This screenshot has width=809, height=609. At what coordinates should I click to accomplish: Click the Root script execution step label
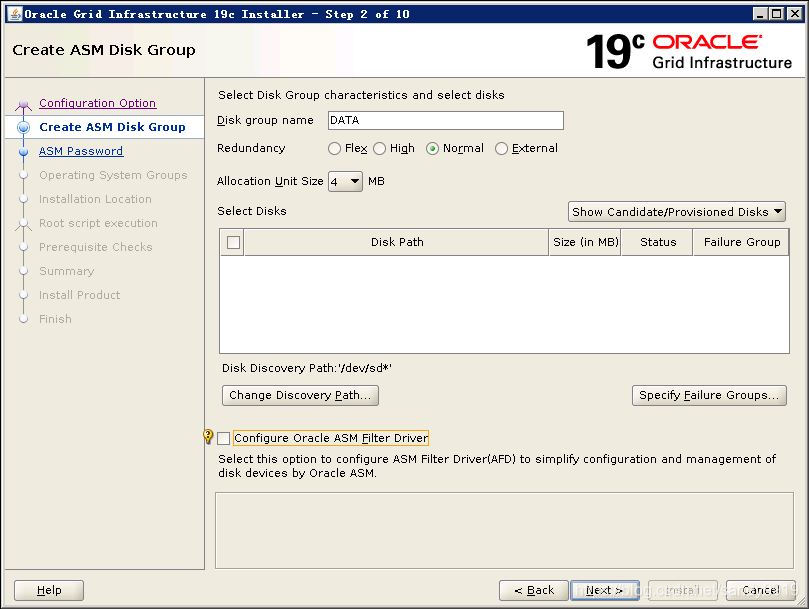[98, 223]
